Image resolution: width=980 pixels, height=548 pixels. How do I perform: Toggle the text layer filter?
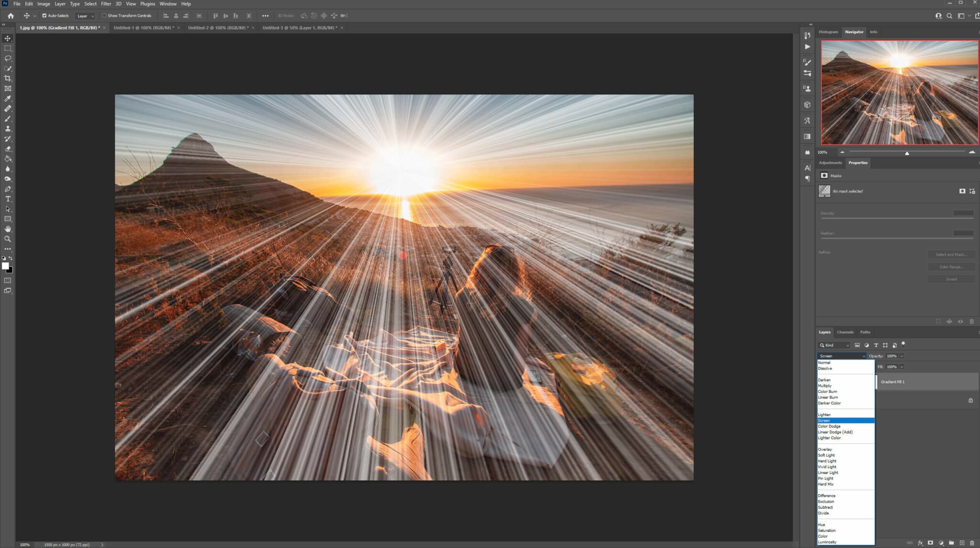tap(876, 345)
